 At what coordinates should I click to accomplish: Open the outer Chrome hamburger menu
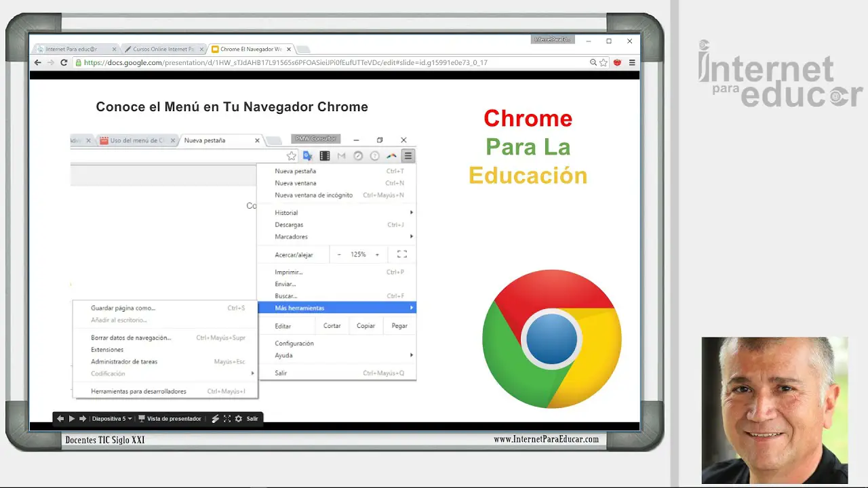(x=632, y=62)
